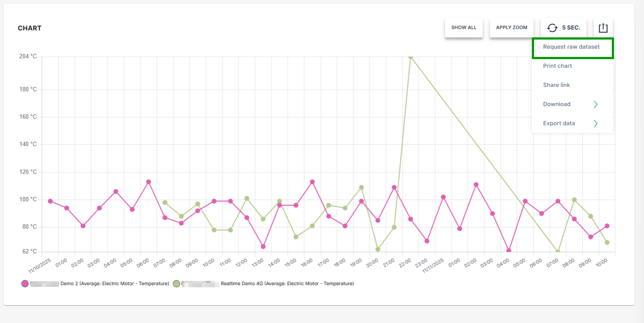644x323 pixels.
Task: Click the pink legend circle for Demo 2
Action: click(25, 283)
